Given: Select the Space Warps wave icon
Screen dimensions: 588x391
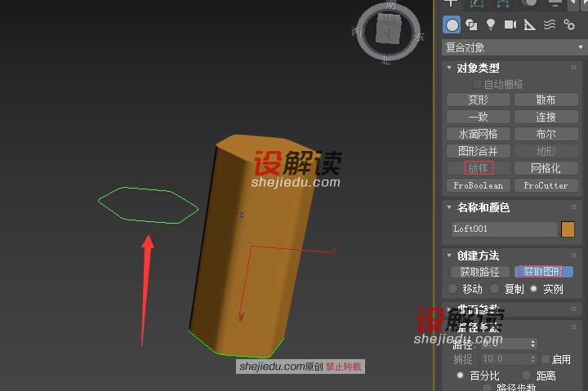Looking at the screenshot, I should point(550,25).
